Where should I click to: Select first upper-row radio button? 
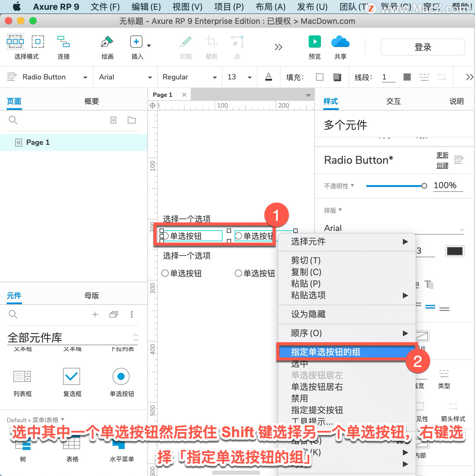(x=165, y=236)
